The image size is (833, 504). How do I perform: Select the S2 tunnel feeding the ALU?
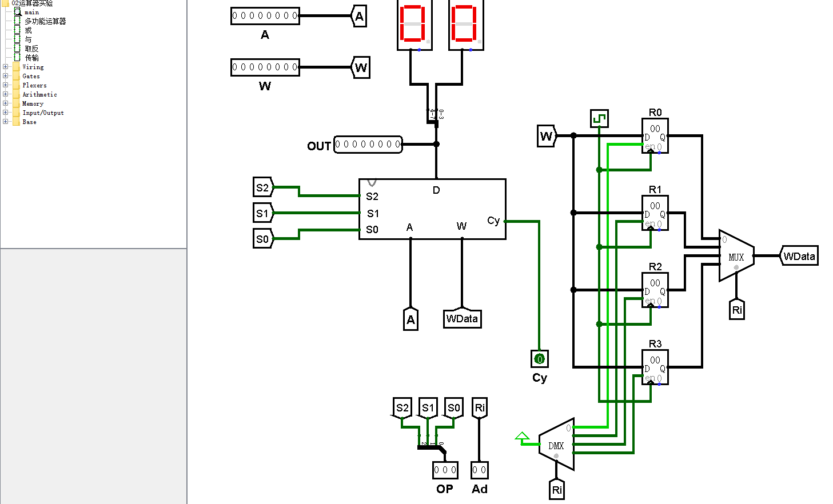point(264,187)
